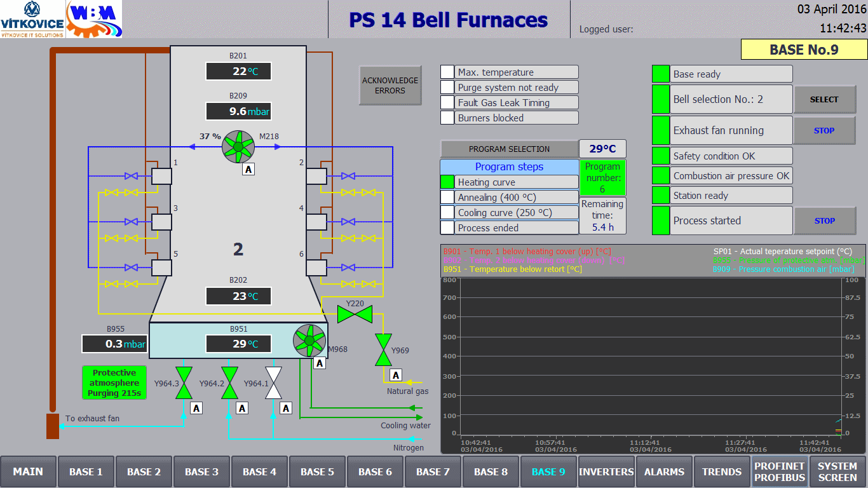This screenshot has height=488, width=868.
Task: Stop the started process
Action: [824, 220]
